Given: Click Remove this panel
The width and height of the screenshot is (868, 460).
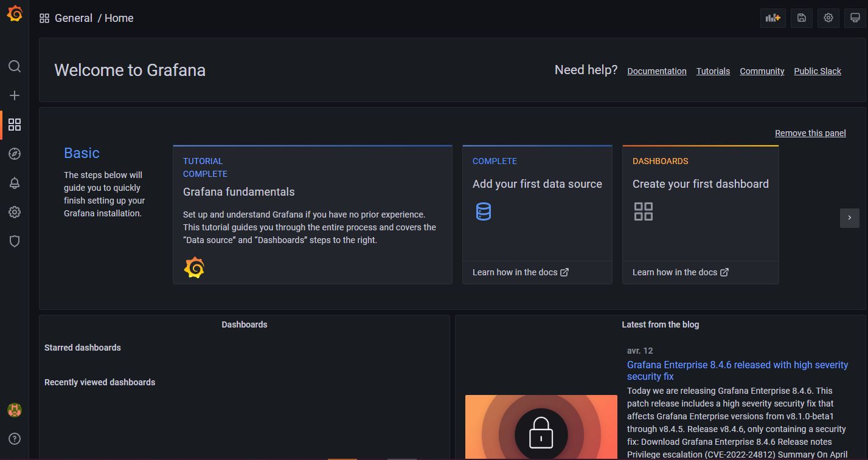Looking at the screenshot, I should tap(810, 133).
